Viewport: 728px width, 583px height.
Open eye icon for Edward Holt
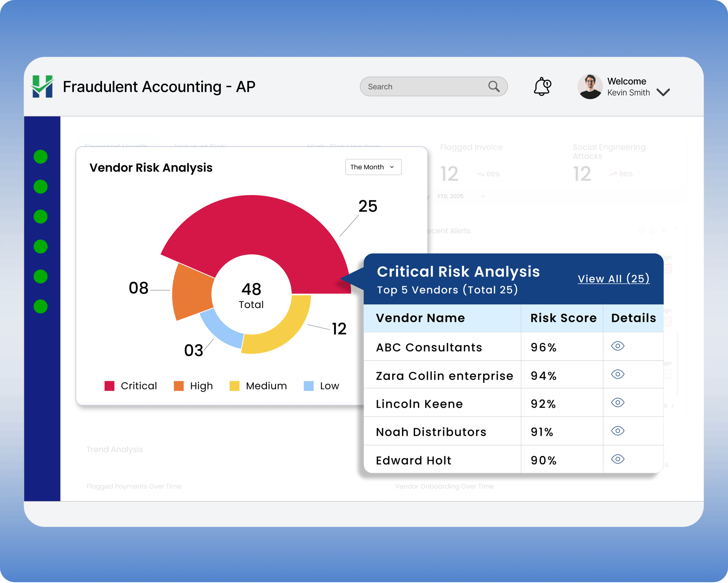tap(617, 459)
